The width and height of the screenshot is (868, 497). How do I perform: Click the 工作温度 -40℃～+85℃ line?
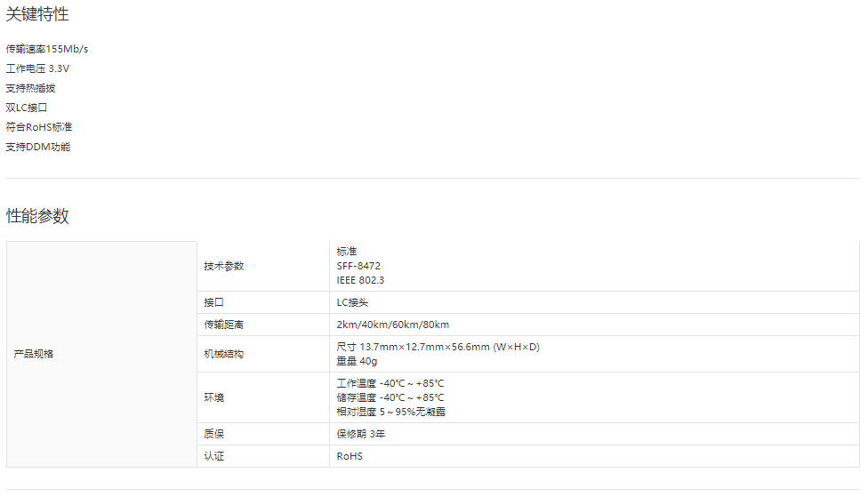[390, 383]
